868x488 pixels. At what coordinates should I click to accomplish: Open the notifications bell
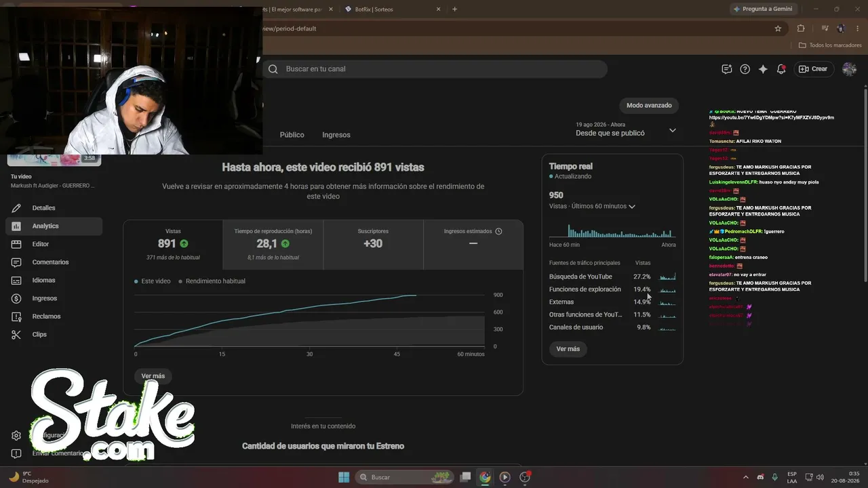[781, 69]
